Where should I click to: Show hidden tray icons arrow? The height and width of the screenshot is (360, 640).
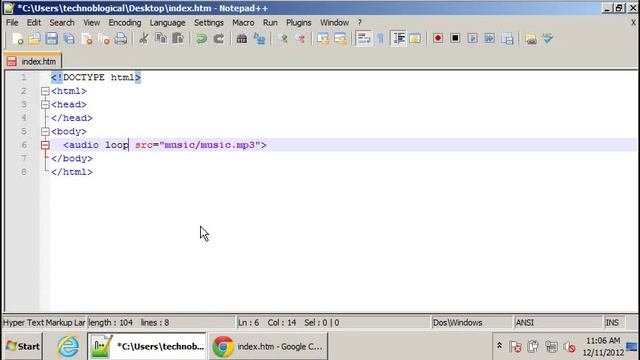pyautogui.click(x=499, y=346)
